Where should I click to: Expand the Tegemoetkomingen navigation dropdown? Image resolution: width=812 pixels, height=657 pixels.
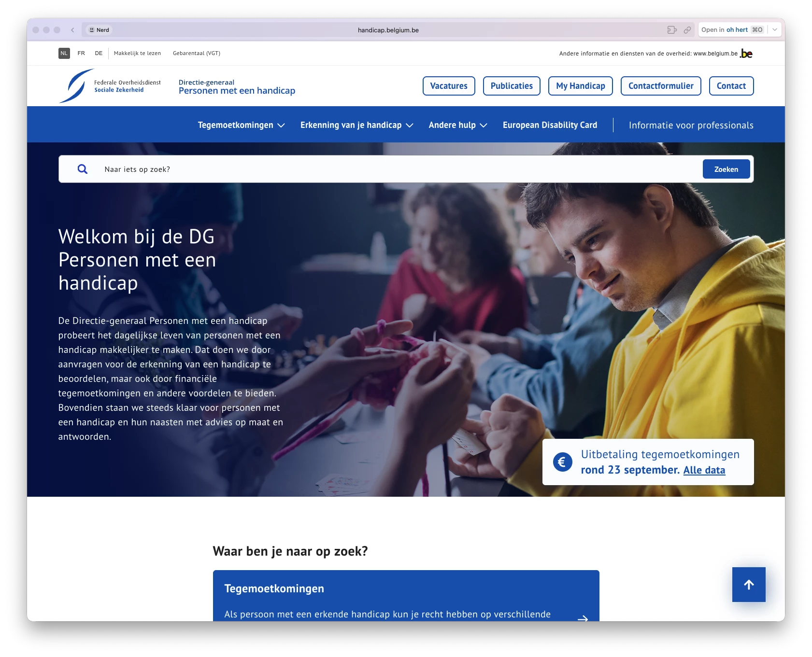(x=241, y=125)
